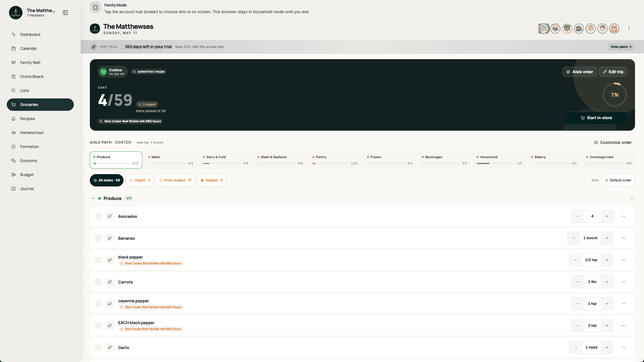Open Homeschool section
Viewport: 644px width, 362px height.
[x=40, y=133]
